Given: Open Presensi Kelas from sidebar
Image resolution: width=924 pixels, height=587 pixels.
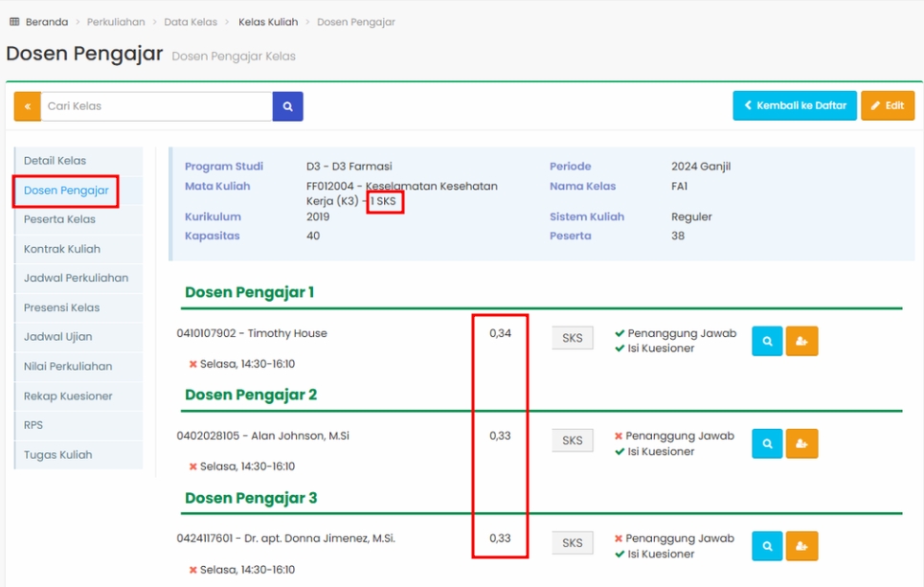Looking at the screenshot, I should (61, 307).
